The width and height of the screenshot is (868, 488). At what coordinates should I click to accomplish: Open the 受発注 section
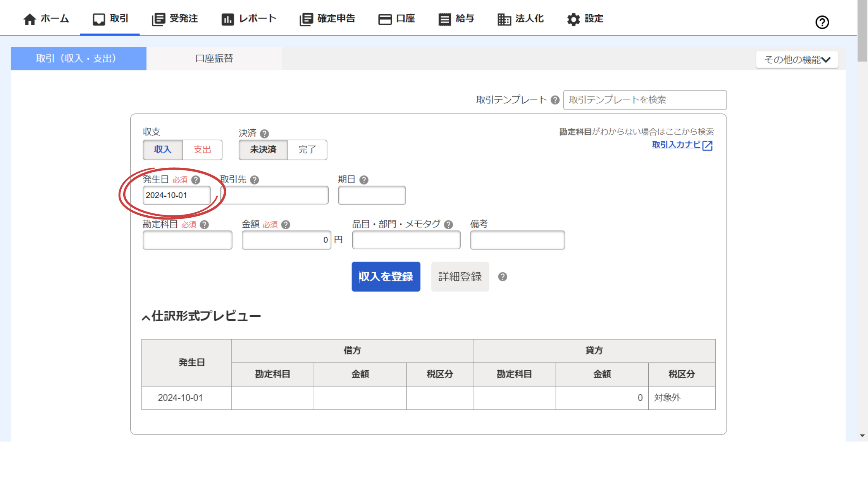pyautogui.click(x=174, y=19)
